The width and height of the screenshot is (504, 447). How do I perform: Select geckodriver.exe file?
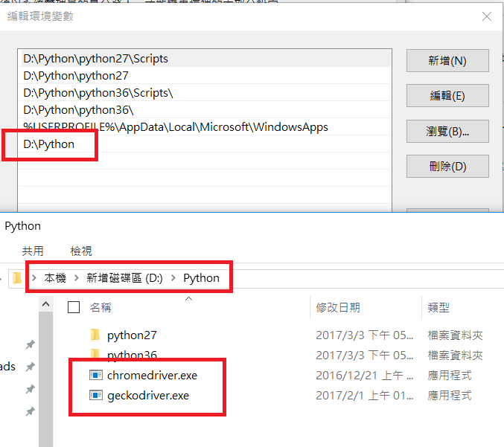coord(148,395)
